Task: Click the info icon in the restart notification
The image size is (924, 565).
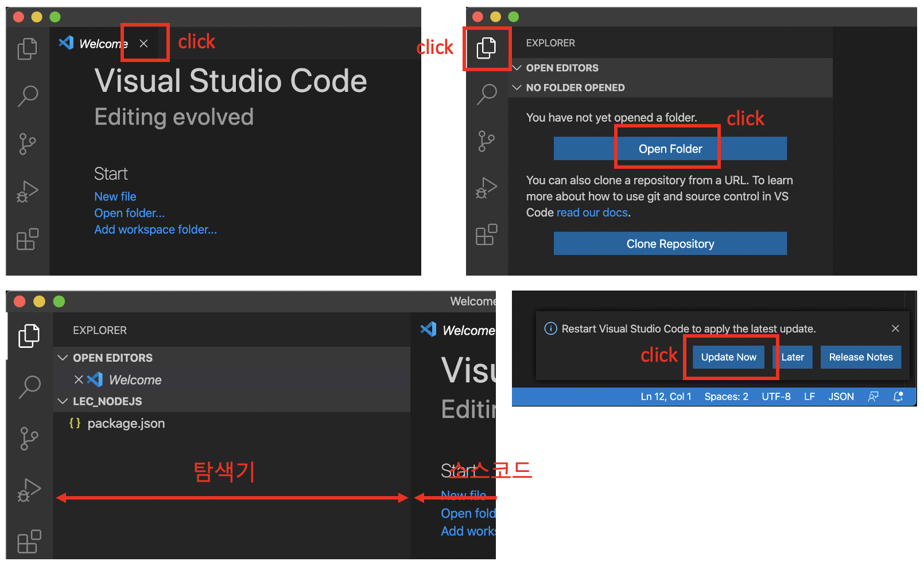Action: (550, 328)
